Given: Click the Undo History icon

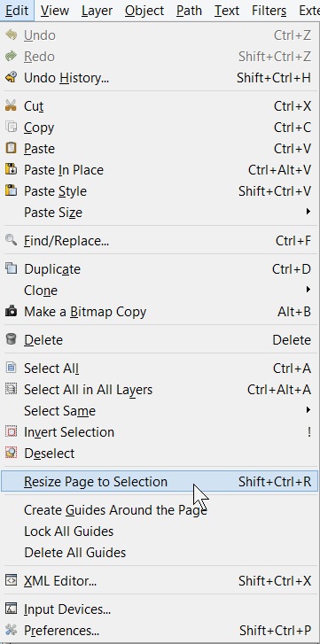Looking at the screenshot, I should pos(11,77).
